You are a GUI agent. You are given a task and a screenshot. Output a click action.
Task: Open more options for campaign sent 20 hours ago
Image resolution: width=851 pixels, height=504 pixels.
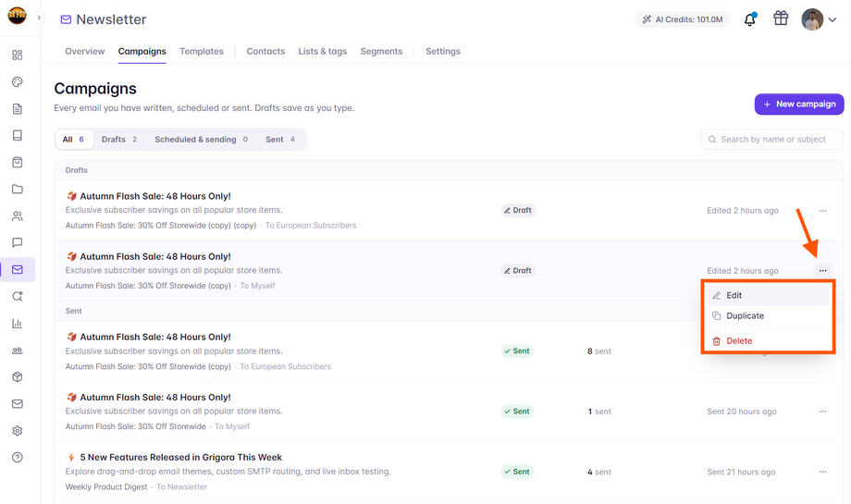click(x=822, y=412)
